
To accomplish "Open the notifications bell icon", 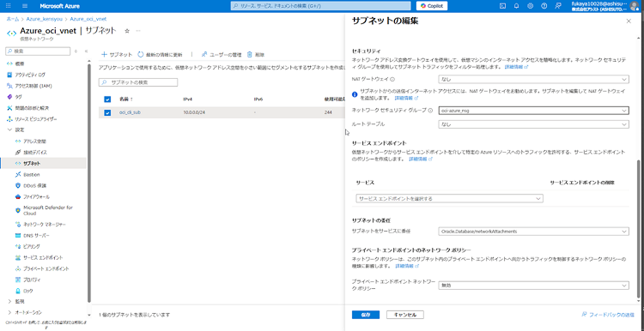I will 516,6.
